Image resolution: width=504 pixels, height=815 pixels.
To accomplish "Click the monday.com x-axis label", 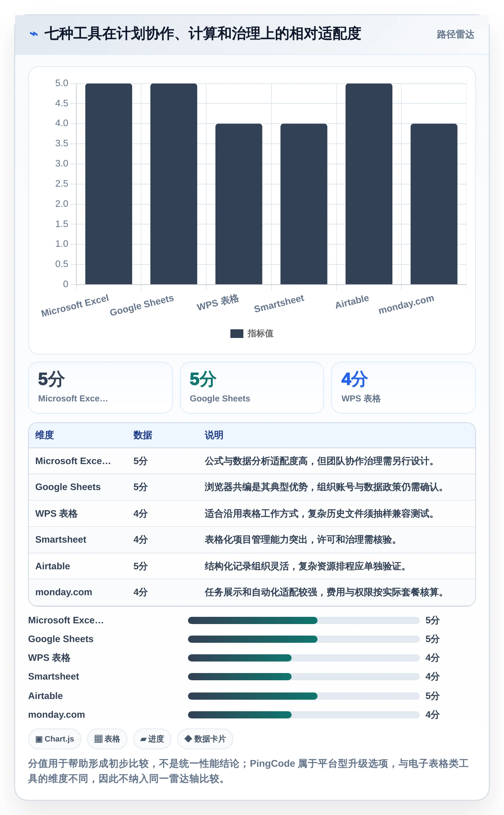I will [406, 304].
